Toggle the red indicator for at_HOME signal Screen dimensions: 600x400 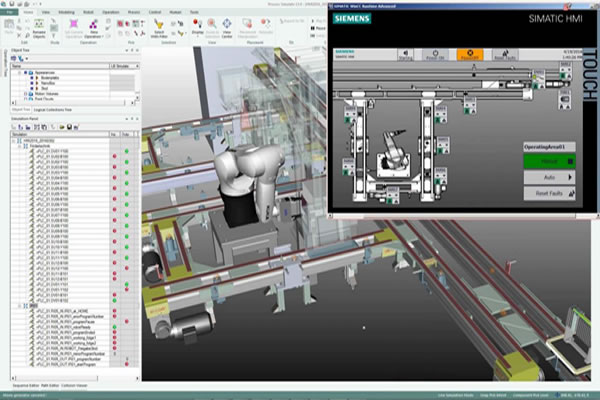tap(114, 311)
